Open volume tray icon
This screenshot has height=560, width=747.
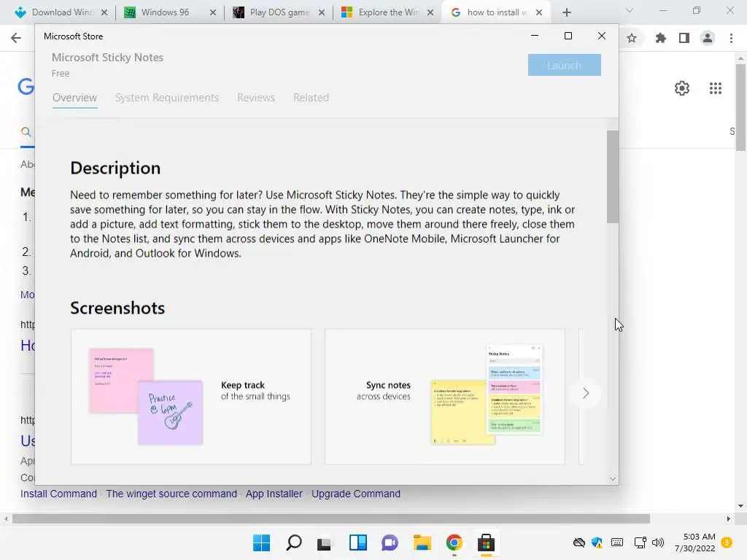(x=658, y=542)
